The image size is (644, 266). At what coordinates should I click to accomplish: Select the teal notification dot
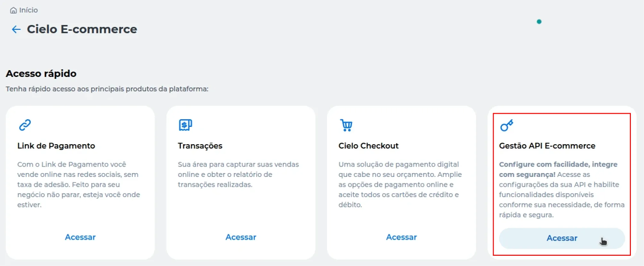point(539,21)
